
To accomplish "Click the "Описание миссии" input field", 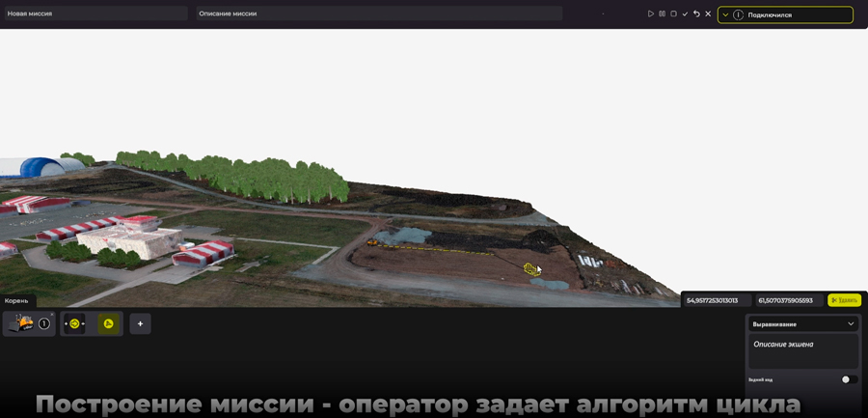I will (x=378, y=14).
